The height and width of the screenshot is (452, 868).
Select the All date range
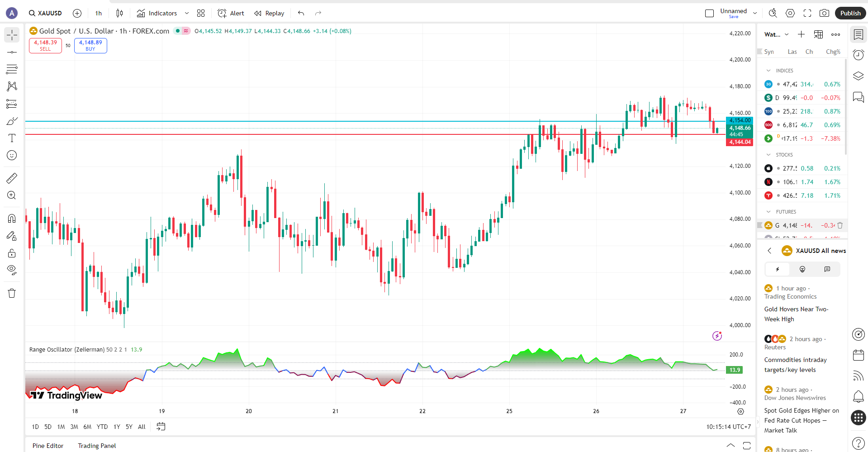pyautogui.click(x=142, y=427)
